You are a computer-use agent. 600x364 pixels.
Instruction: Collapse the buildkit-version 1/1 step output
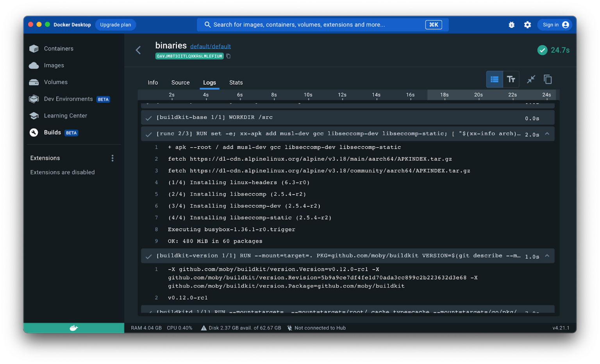coord(547,256)
